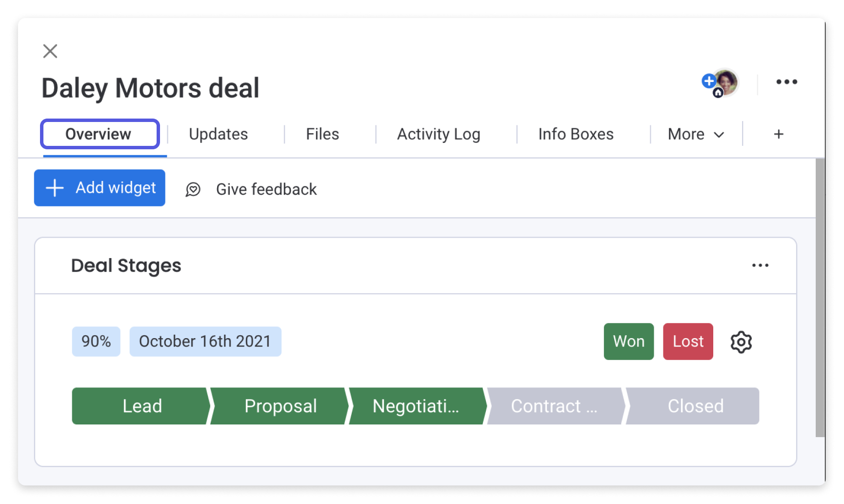Go to the Activity Log tab
Image resolution: width=844 pixels, height=504 pixels.
coord(439,134)
